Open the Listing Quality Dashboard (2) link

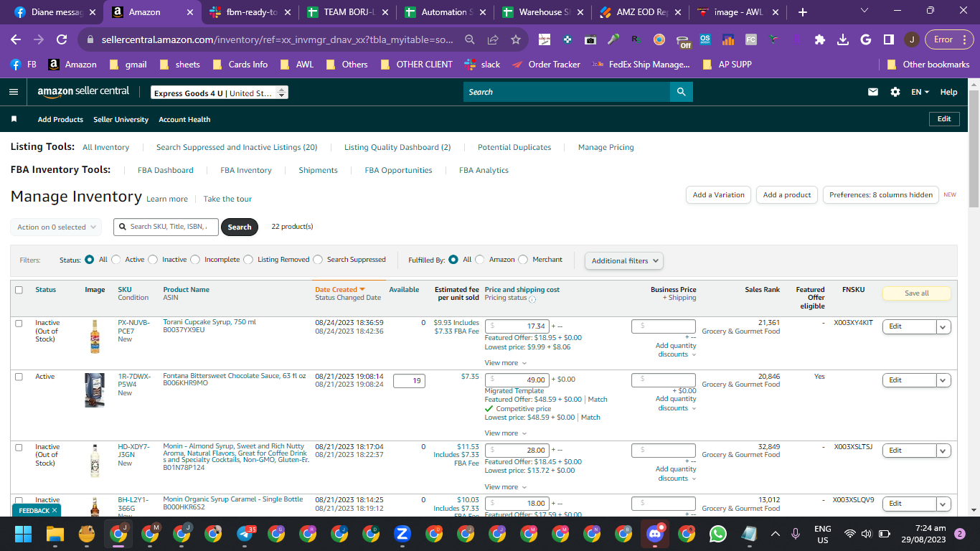click(x=397, y=147)
